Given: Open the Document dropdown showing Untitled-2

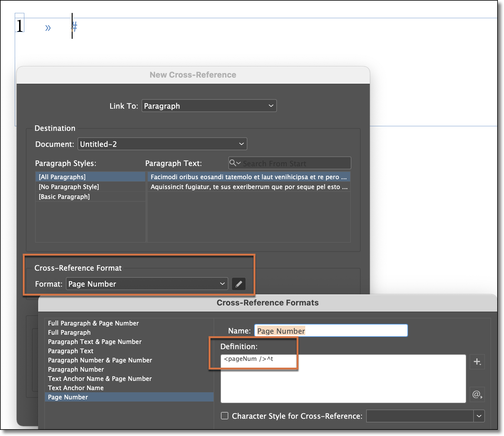Looking at the screenshot, I should pos(162,143).
